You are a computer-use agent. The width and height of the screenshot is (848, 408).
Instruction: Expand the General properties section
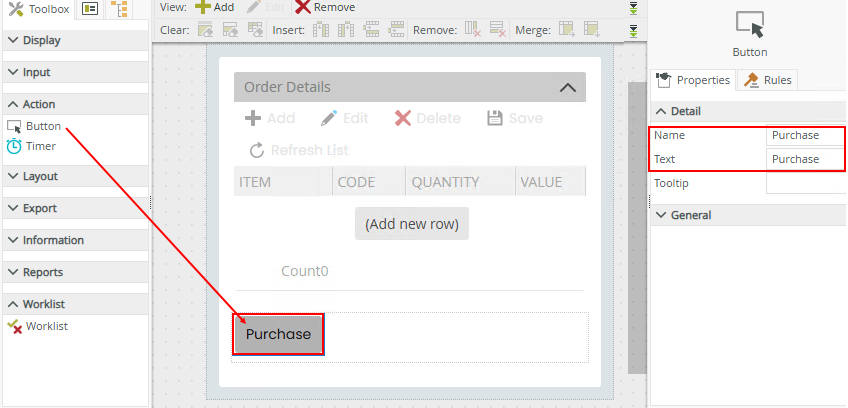pyautogui.click(x=748, y=215)
